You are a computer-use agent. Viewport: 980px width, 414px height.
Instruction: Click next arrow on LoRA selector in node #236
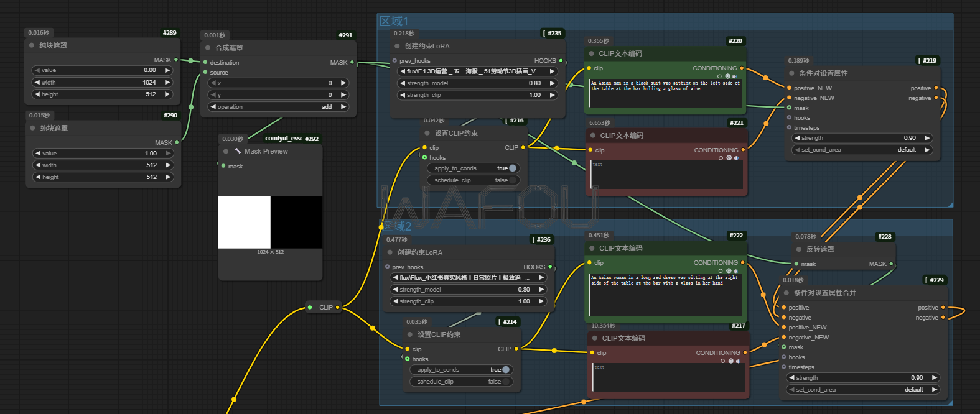[x=541, y=278]
